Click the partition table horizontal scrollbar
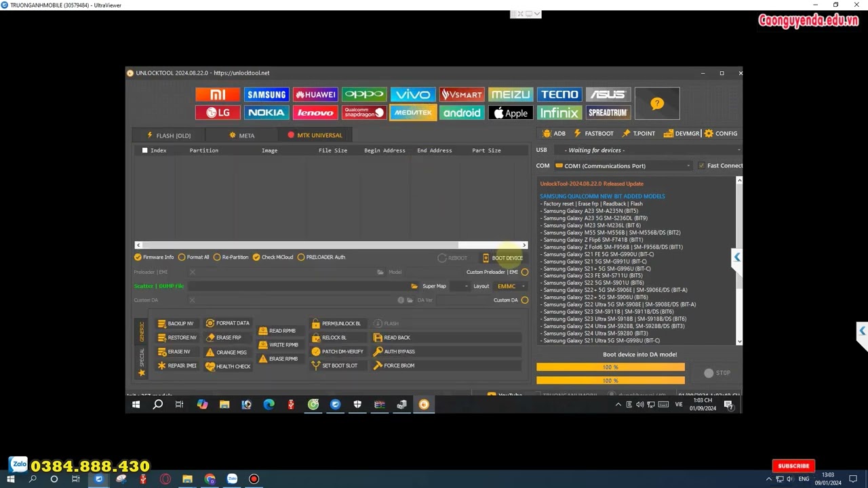Screen dimensions: 868x488 coord(331,245)
